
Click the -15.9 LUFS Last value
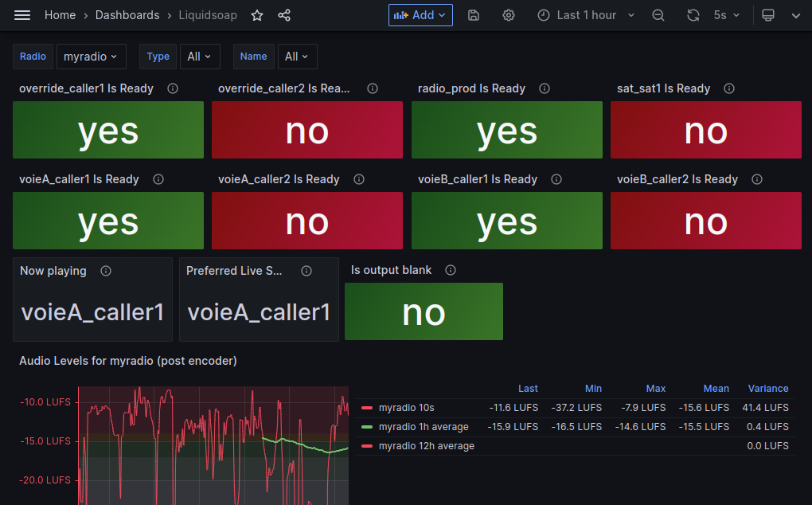click(x=513, y=427)
